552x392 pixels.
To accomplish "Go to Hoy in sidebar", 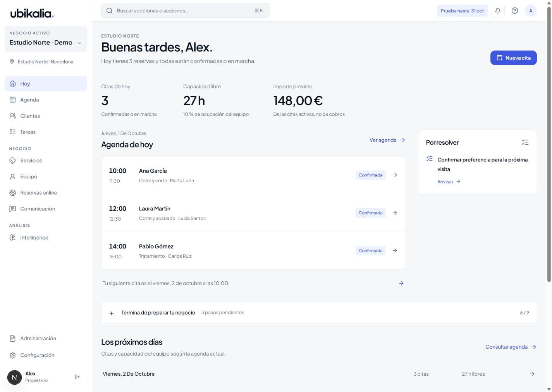I will 46,84.
